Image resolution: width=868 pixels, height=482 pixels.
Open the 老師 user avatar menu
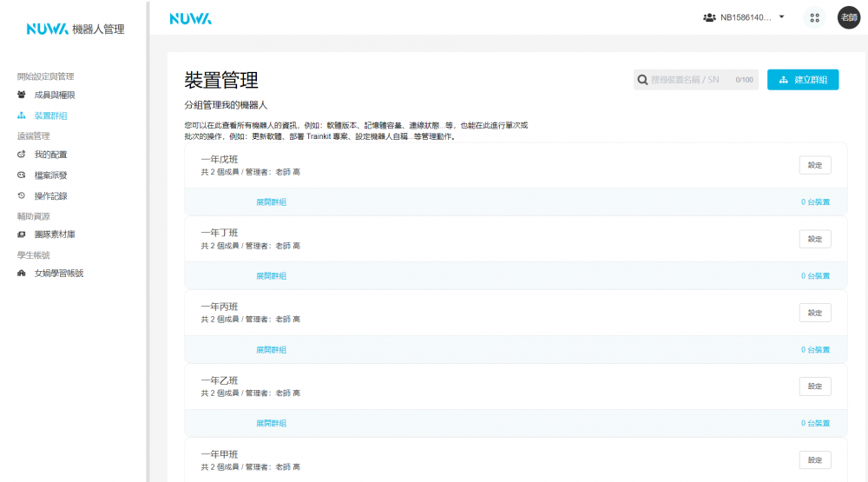(x=848, y=17)
